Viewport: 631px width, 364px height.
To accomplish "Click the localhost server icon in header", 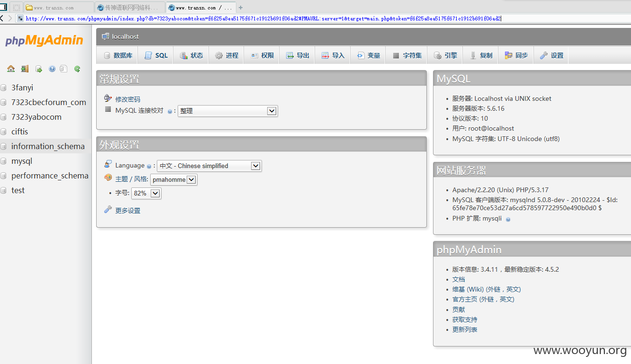I will [105, 36].
